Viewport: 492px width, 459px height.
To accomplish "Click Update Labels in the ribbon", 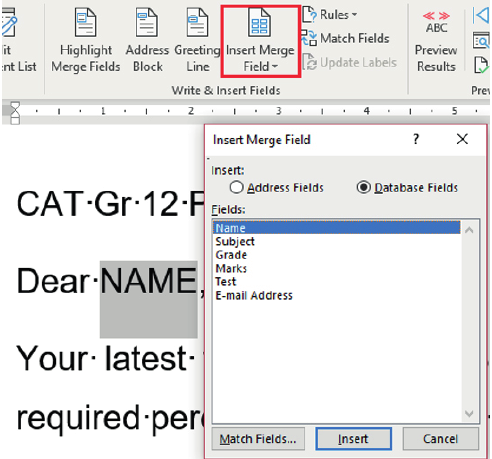I will coord(349,62).
